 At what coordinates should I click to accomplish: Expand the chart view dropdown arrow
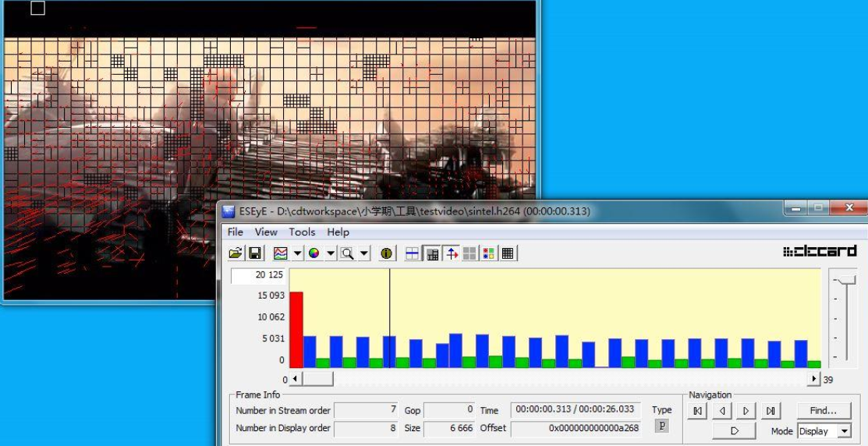(x=297, y=253)
